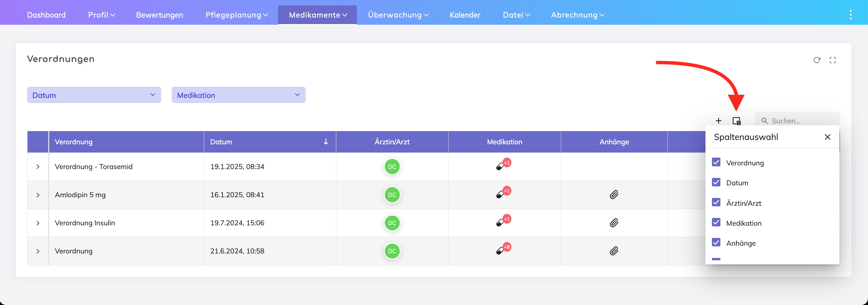Image resolution: width=868 pixels, height=305 pixels.
Task: Open the Medikation filter dropdown
Action: (239, 95)
